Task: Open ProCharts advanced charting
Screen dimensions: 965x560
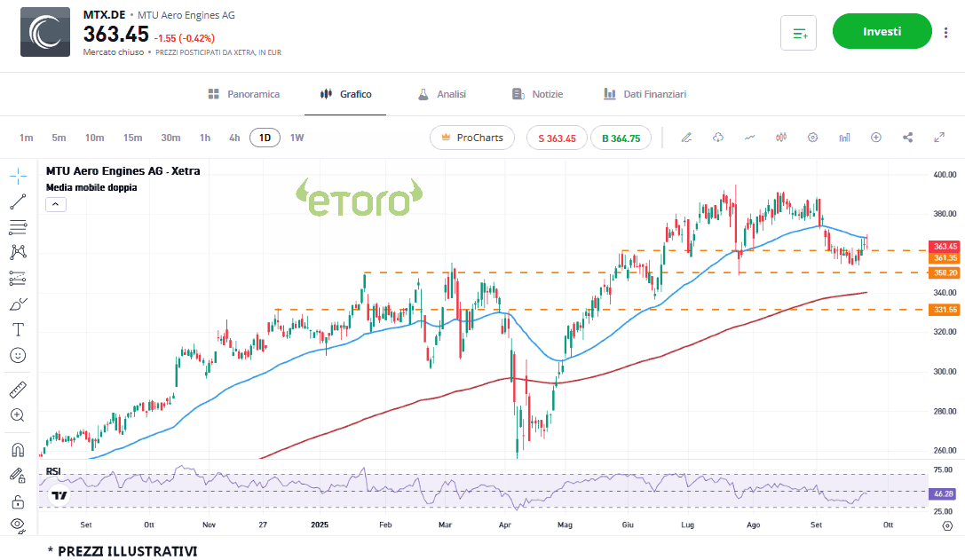Action: pos(471,138)
